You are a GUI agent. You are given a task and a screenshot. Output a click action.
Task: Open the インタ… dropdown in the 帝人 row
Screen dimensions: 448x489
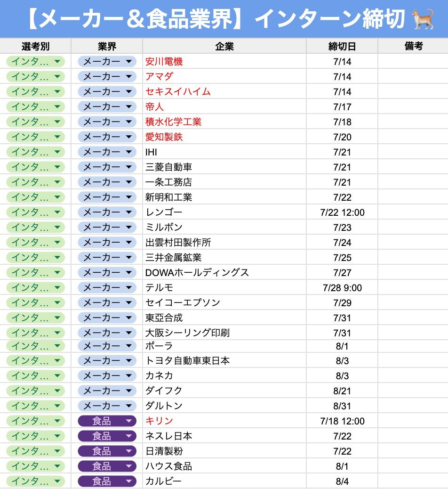tap(35, 106)
